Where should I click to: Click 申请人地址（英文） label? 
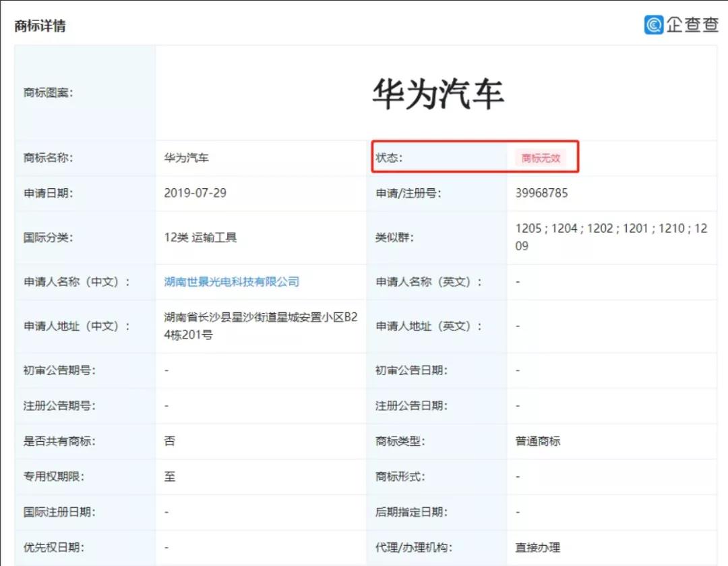point(429,327)
